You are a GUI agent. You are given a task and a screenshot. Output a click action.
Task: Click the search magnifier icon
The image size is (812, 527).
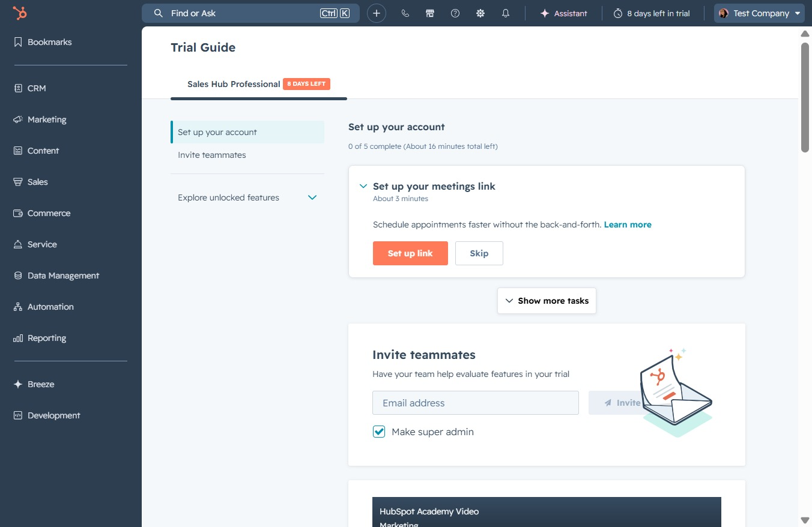tap(159, 13)
